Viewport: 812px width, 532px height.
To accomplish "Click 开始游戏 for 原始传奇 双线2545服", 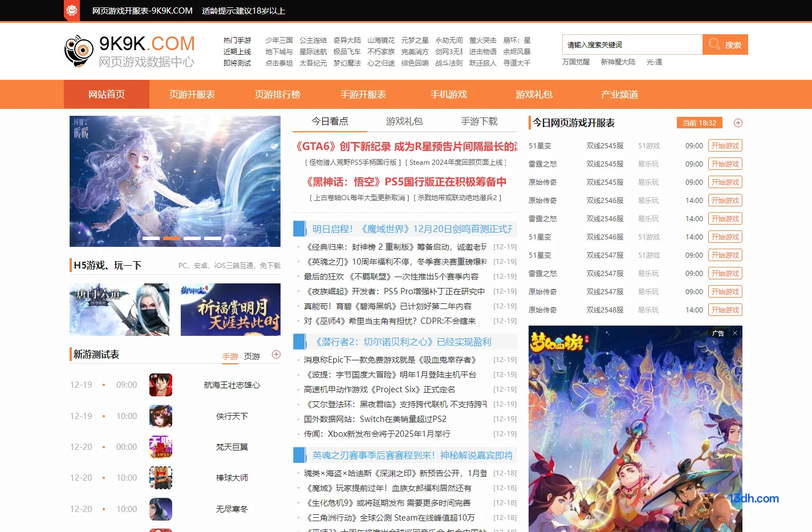I will coord(725,182).
